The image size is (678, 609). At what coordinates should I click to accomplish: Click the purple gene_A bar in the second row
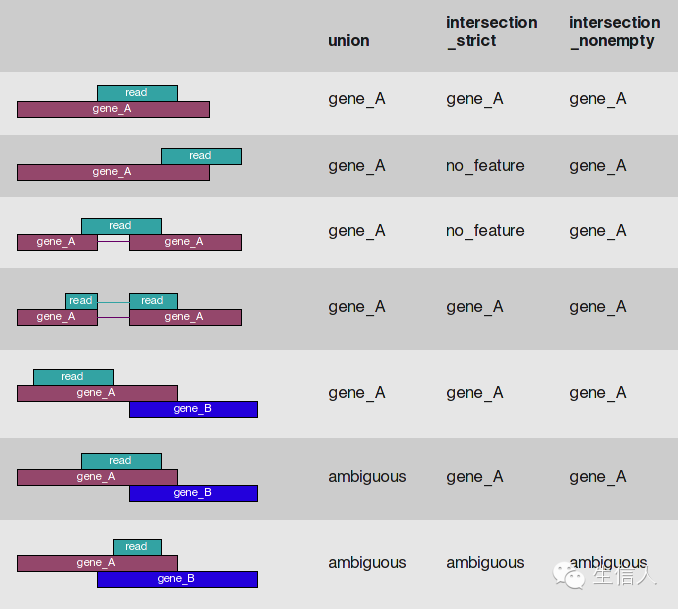click(x=112, y=172)
